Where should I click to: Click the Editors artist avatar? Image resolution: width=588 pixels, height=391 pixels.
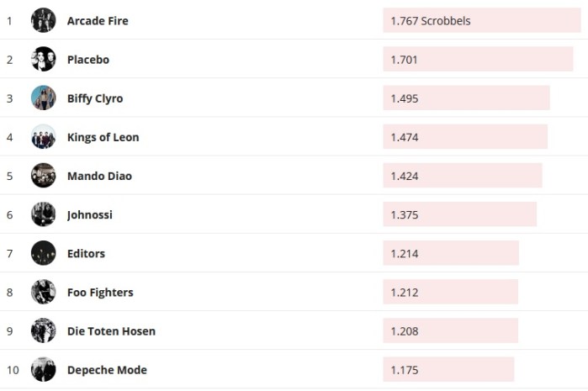coord(43,252)
